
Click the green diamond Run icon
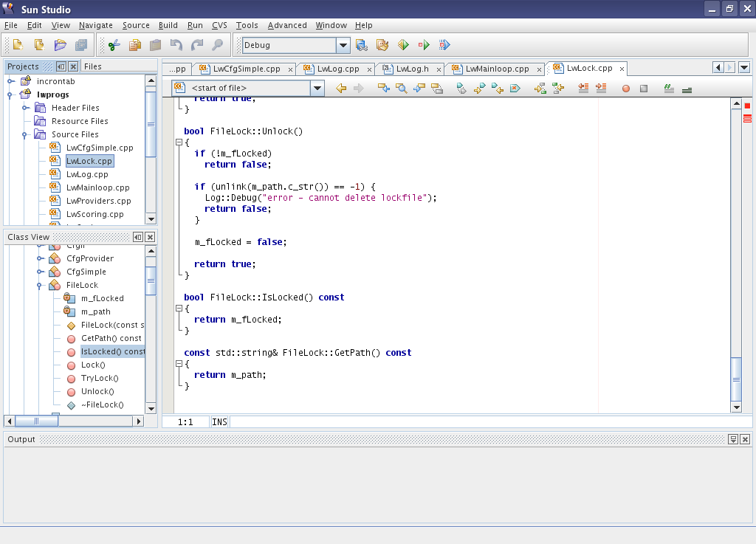click(x=403, y=45)
